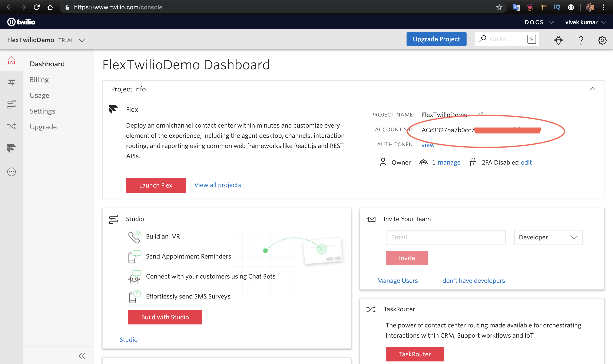Viewport: 613px width, 364px height.
Task: Open the Developer role dropdown
Action: (548, 237)
